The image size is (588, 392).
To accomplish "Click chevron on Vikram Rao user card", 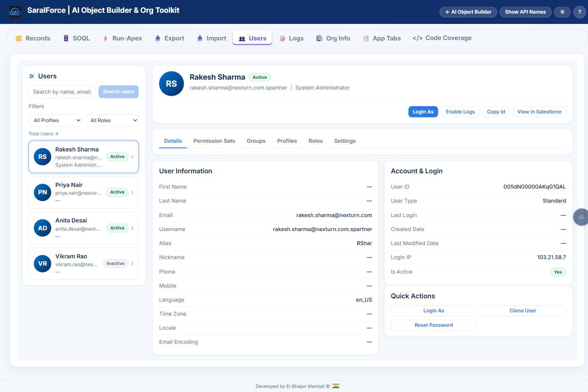I will (x=132, y=264).
